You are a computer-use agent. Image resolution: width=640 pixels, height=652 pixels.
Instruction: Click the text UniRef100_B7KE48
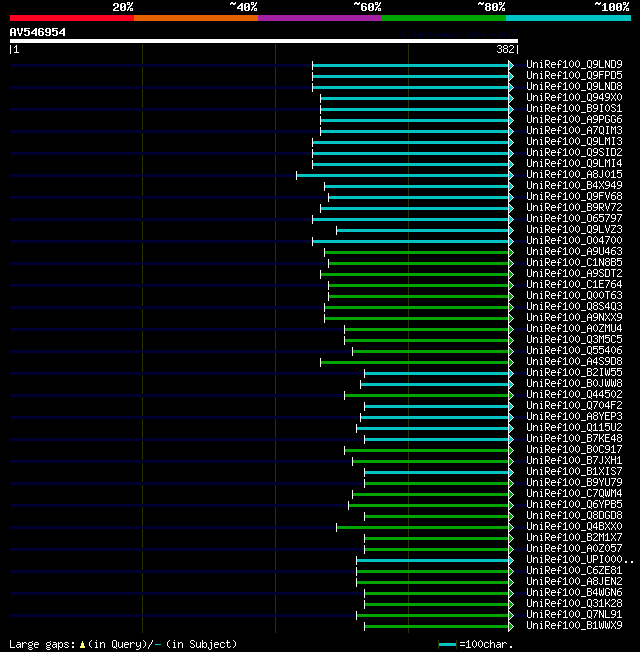[574, 439]
